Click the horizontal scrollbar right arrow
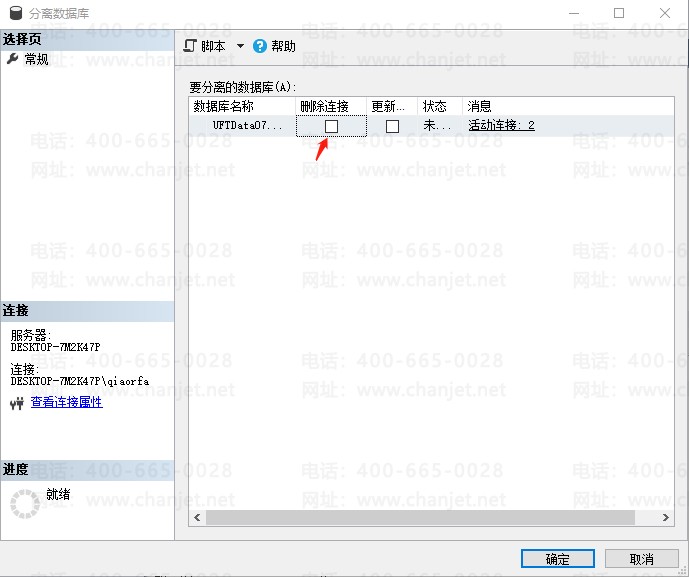 pyautogui.click(x=664, y=517)
